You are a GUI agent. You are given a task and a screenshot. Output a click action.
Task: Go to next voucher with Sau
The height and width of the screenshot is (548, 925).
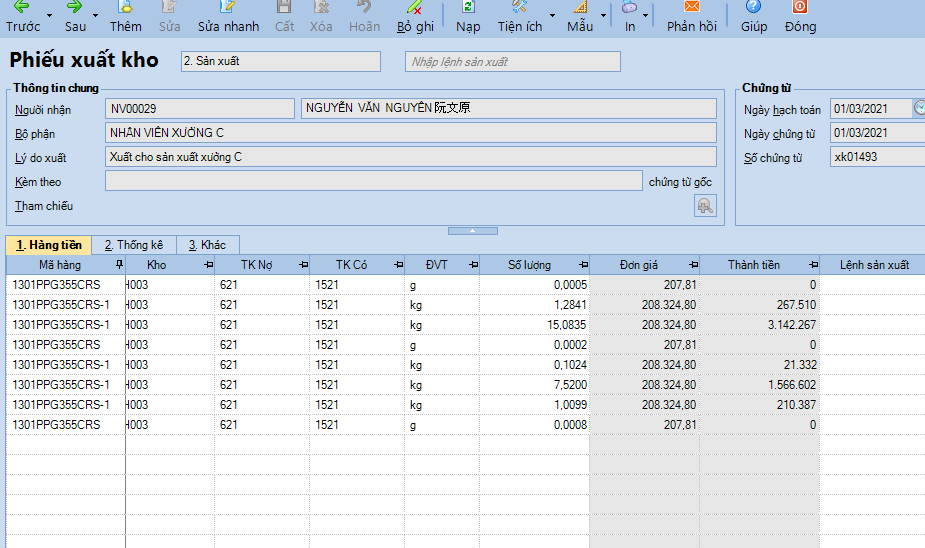pos(75,17)
